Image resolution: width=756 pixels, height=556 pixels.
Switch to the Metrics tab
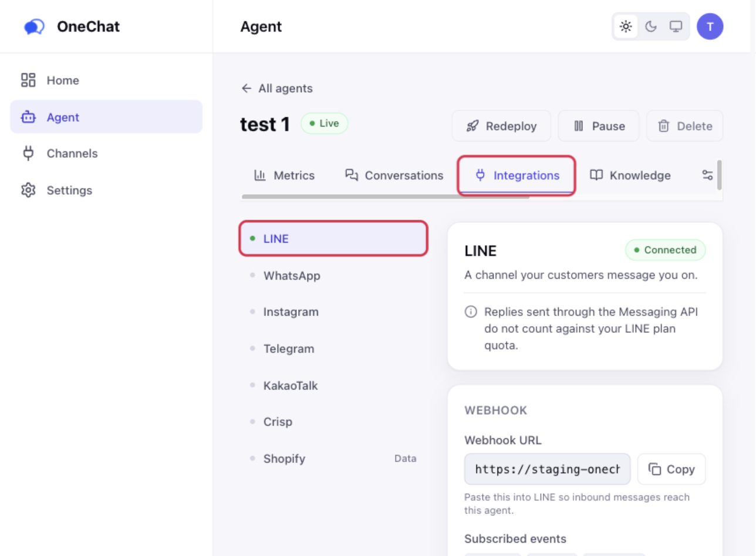tap(285, 175)
